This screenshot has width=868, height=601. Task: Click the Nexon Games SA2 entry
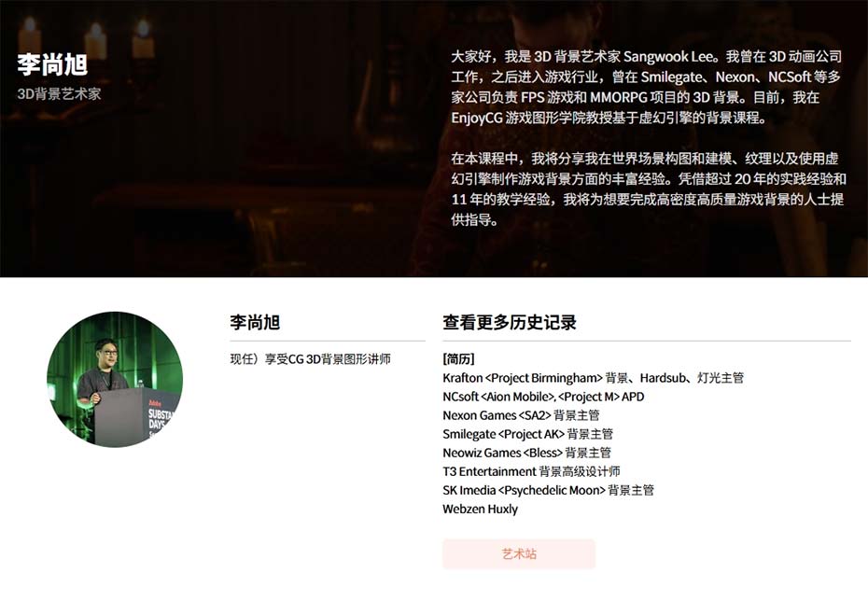pyautogui.click(x=521, y=415)
